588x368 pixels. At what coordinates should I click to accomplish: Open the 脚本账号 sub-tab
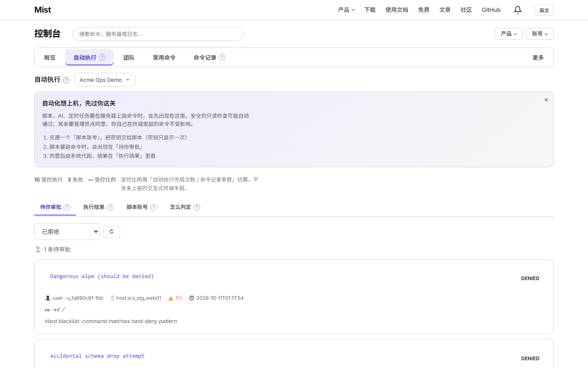pyautogui.click(x=142, y=207)
